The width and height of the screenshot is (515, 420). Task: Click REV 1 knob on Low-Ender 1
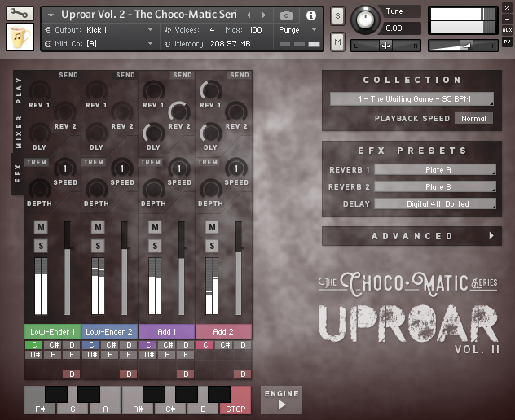point(40,90)
